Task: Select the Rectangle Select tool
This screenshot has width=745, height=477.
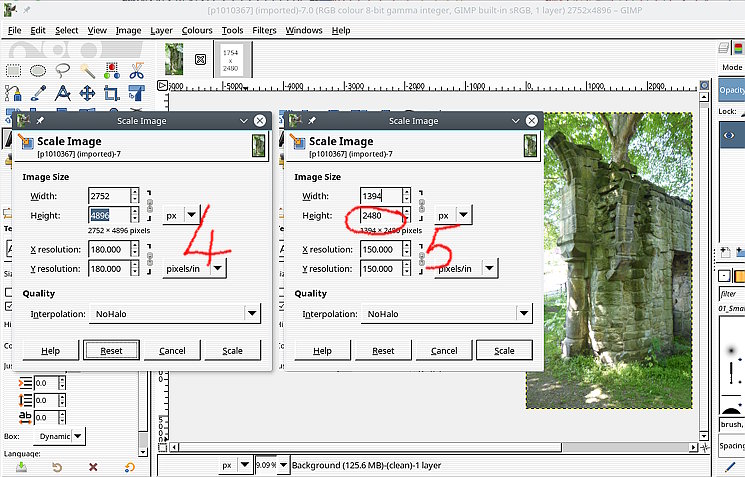Action: click(x=14, y=70)
